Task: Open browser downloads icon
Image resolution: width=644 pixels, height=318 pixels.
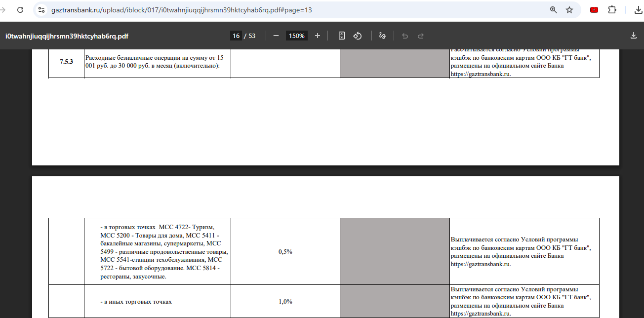Action: pos(638,10)
